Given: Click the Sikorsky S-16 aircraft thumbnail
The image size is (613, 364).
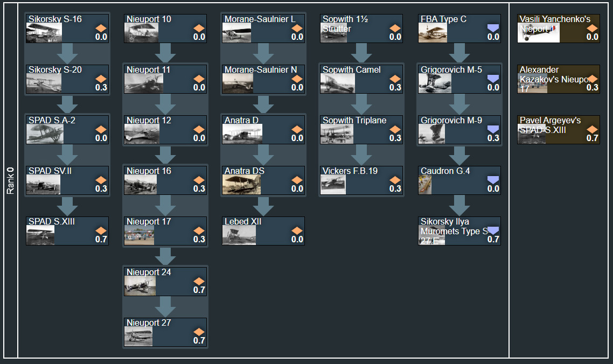Looking at the screenshot, I should (x=44, y=33).
